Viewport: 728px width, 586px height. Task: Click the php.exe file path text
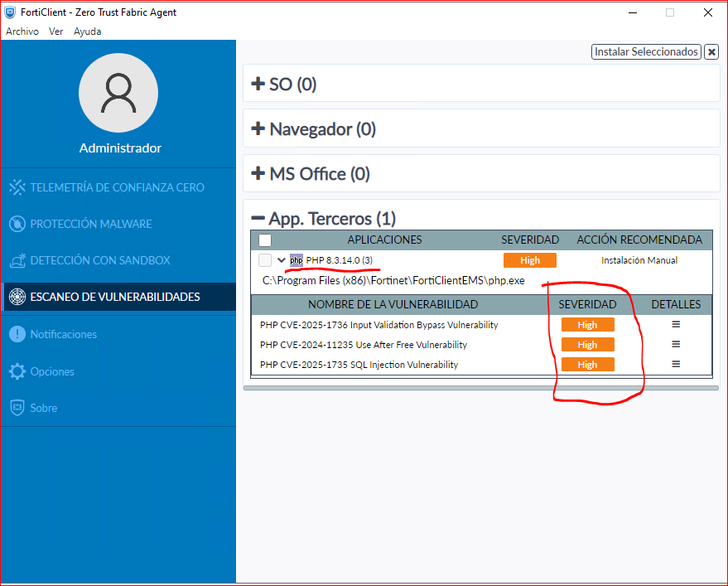tap(393, 281)
